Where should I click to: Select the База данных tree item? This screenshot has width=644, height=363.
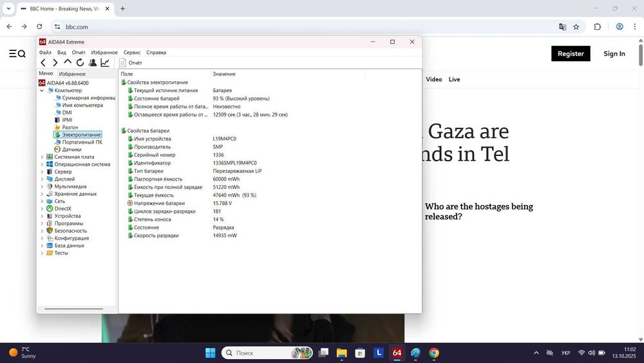pyautogui.click(x=65, y=246)
